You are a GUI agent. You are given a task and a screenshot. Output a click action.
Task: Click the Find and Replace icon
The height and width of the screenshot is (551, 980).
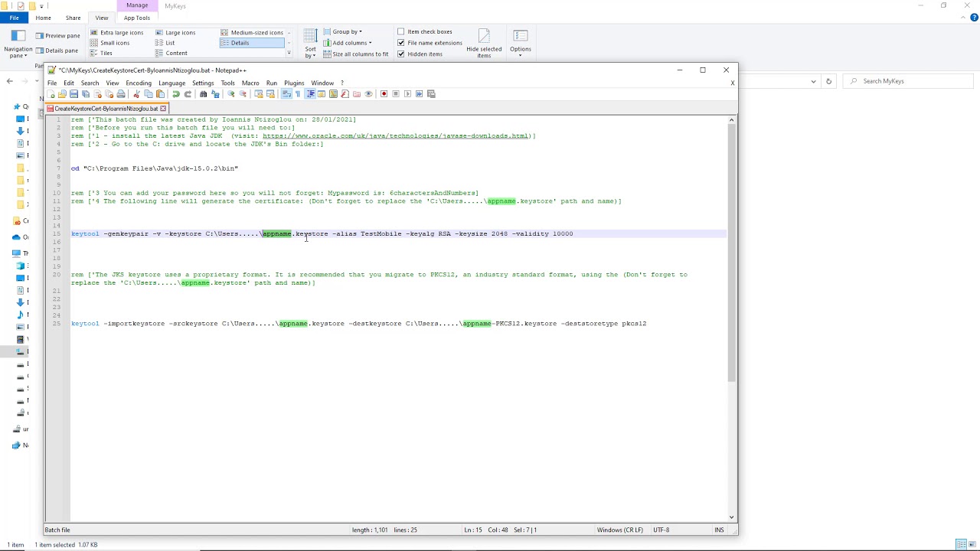[215, 94]
